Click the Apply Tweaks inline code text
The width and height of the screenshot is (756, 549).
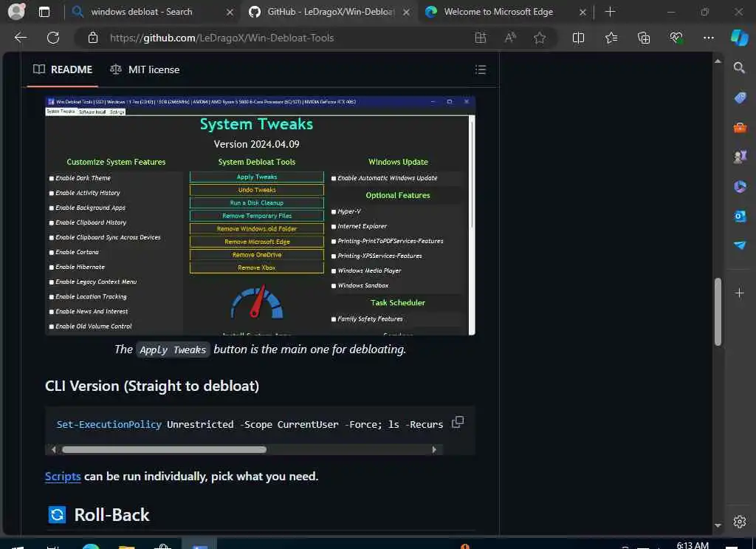click(173, 349)
